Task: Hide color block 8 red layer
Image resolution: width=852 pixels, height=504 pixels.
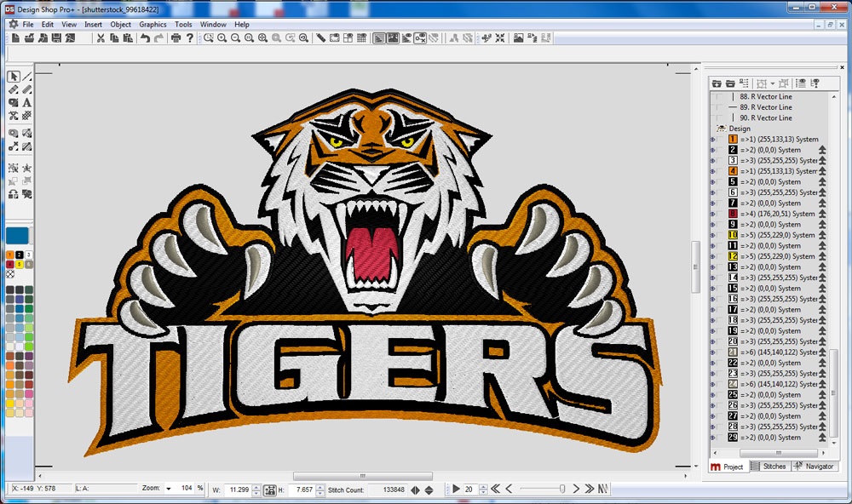Action: tap(713, 214)
